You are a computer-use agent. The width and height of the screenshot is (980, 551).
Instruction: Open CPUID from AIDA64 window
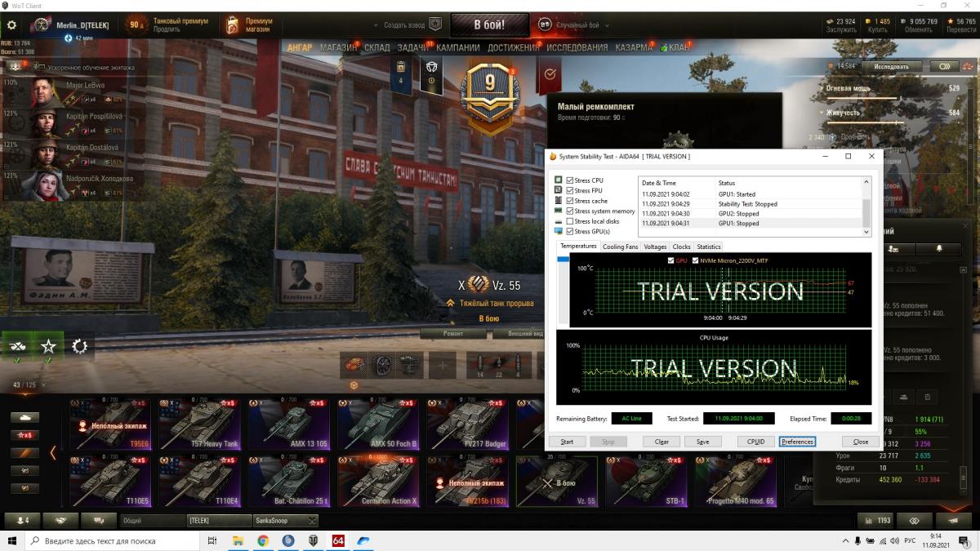(756, 442)
